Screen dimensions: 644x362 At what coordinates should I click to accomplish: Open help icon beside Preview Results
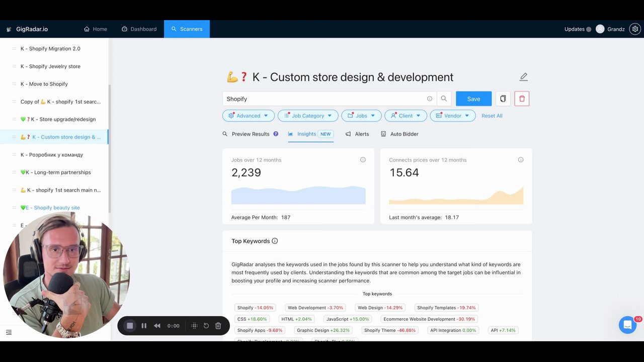[276, 134]
